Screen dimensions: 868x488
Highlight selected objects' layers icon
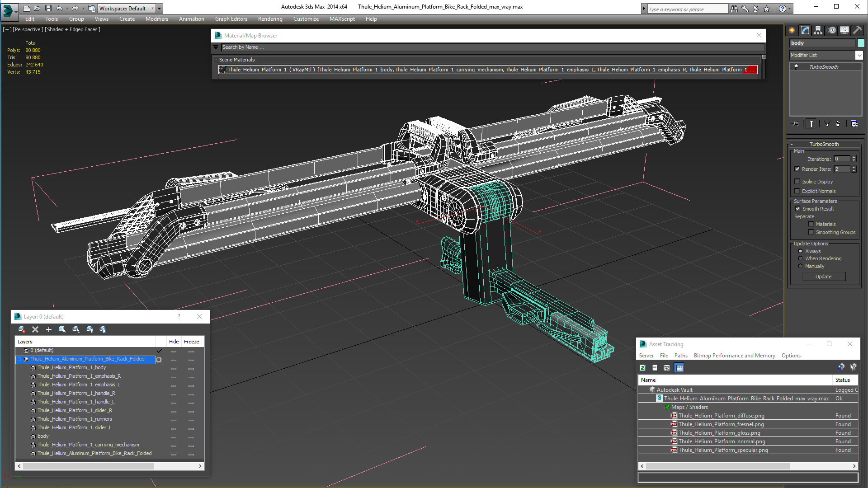76,329
